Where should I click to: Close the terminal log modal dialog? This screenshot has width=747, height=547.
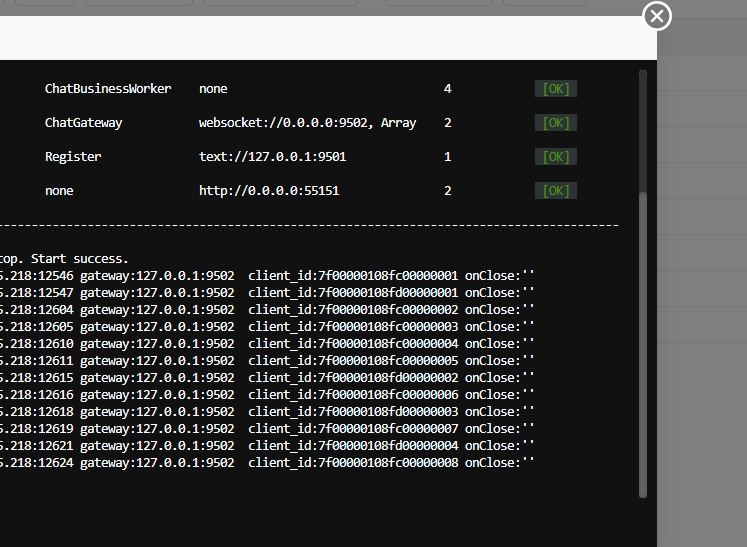pyautogui.click(x=657, y=16)
